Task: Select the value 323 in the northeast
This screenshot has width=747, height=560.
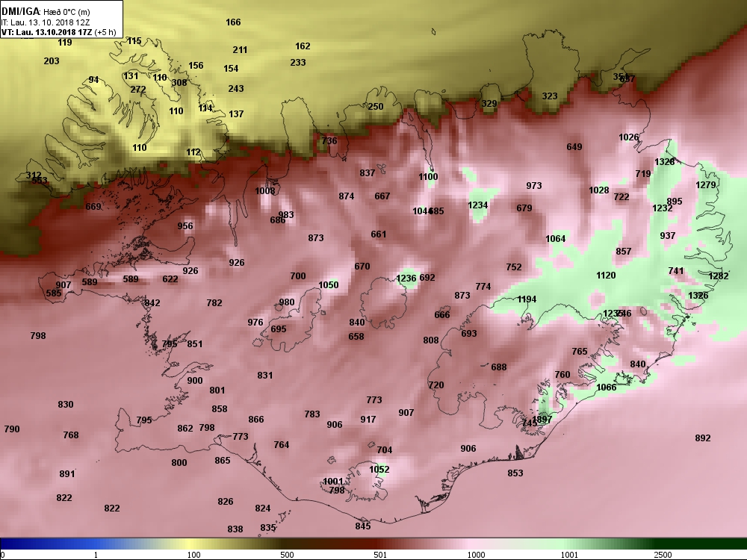Action: [x=549, y=96]
